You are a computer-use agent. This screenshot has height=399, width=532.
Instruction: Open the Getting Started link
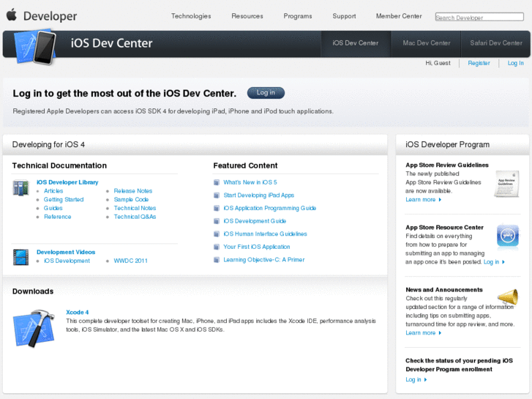pyautogui.click(x=64, y=200)
